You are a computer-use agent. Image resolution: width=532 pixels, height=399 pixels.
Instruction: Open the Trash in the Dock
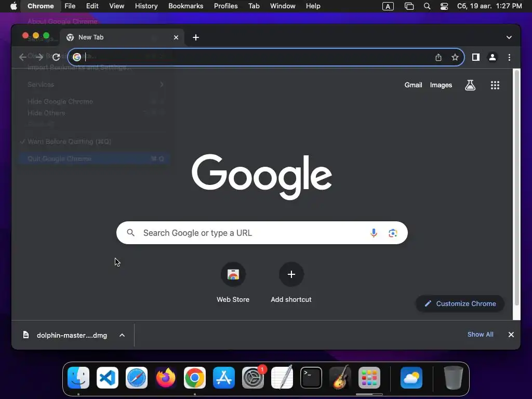tap(453, 378)
